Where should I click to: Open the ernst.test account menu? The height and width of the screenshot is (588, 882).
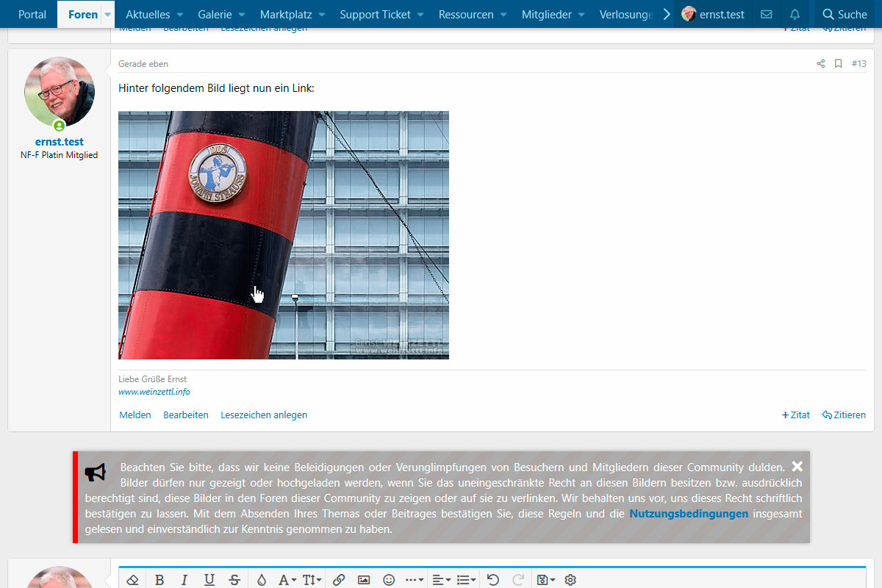point(713,14)
